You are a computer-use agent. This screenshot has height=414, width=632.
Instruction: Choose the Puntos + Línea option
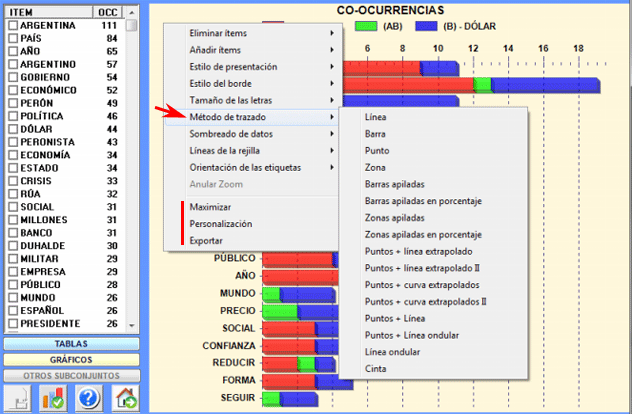pyautogui.click(x=395, y=318)
